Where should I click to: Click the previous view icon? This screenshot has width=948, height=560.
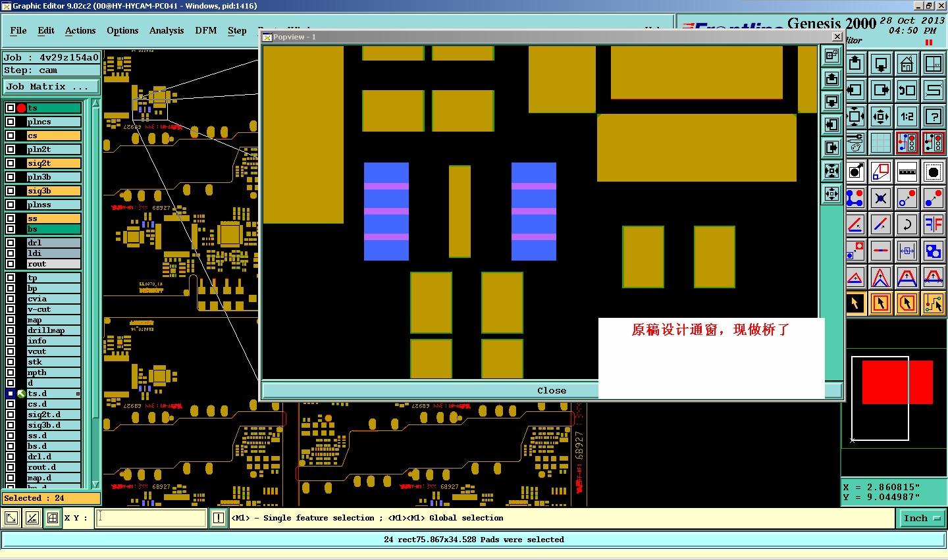(x=907, y=90)
